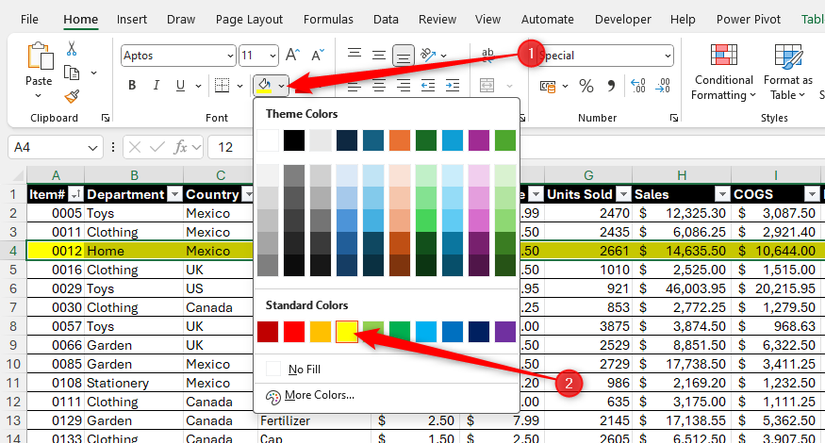The width and height of the screenshot is (825, 443).
Task: Pick the yellow standard color swatch
Action: [x=347, y=331]
